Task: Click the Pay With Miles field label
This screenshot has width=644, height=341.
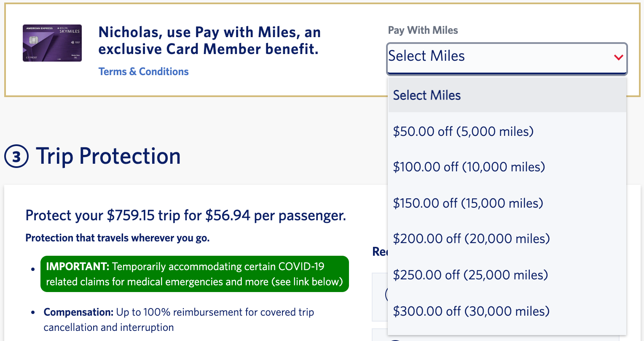Action: click(423, 30)
